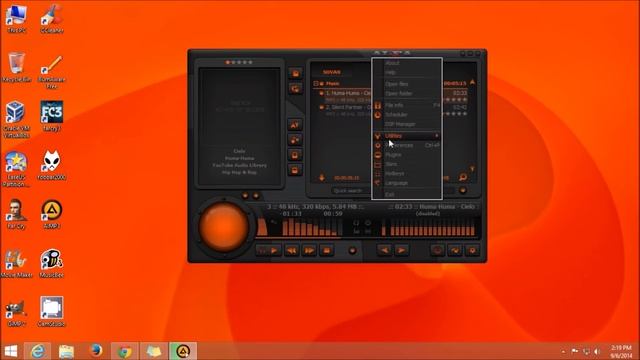Click the Next track button

coord(309,250)
